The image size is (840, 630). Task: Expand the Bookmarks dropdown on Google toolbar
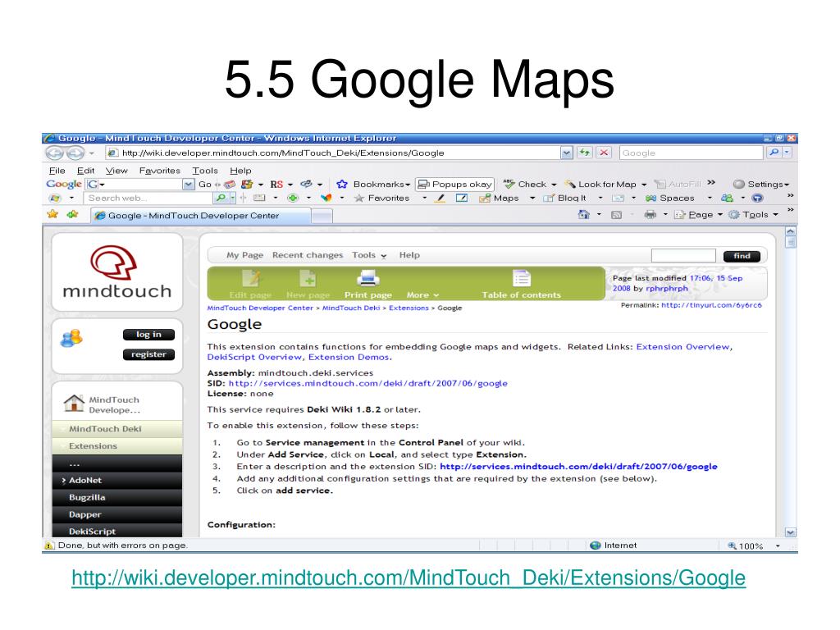point(408,185)
